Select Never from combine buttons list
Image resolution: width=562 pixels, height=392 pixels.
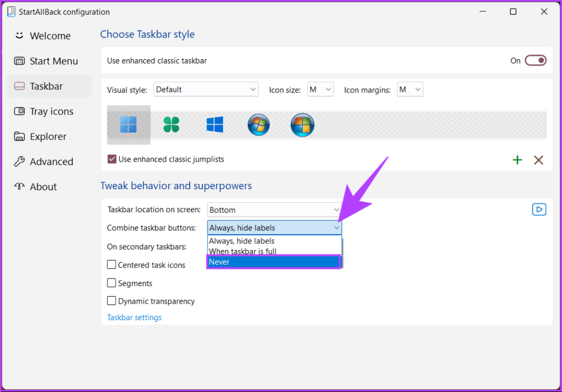[x=273, y=262]
